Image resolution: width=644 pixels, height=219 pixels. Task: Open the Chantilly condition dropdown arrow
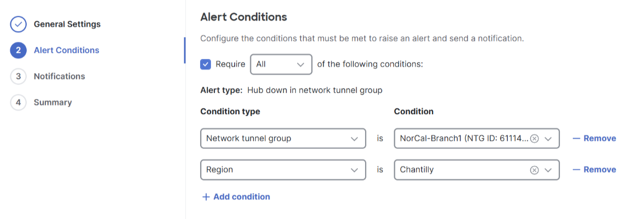tap(548, 170)
